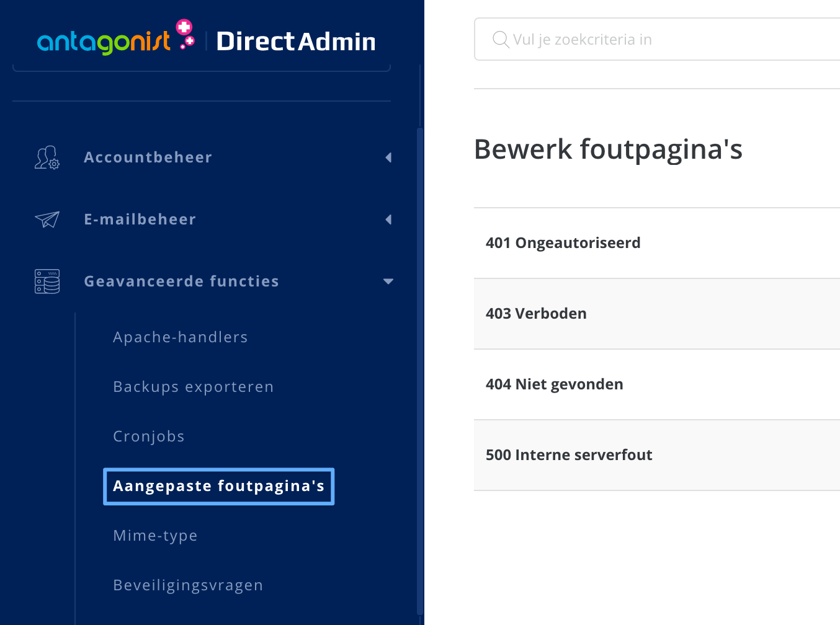Open the Cronjobs page
Image resolution: width=840 pixels, height=625 pixels.
pos(149,436)
